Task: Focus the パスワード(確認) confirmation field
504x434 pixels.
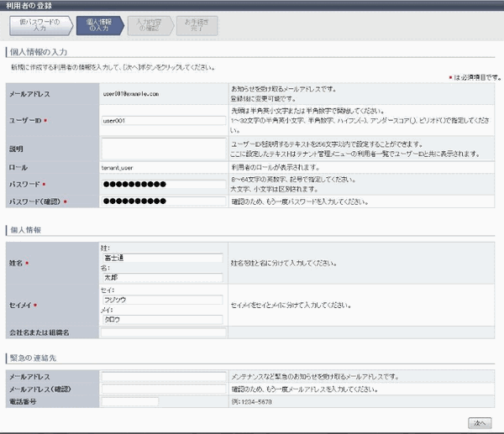Action: 163,201
